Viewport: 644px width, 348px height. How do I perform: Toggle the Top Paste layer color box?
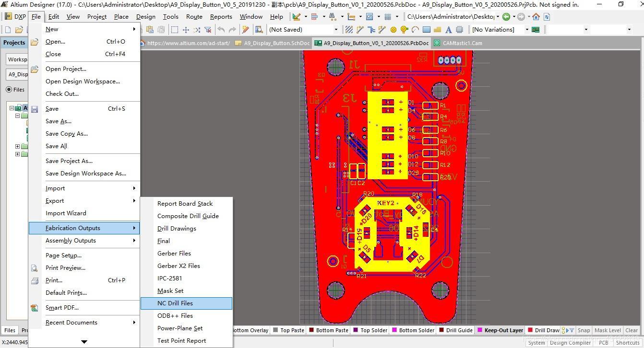[275, 330]
